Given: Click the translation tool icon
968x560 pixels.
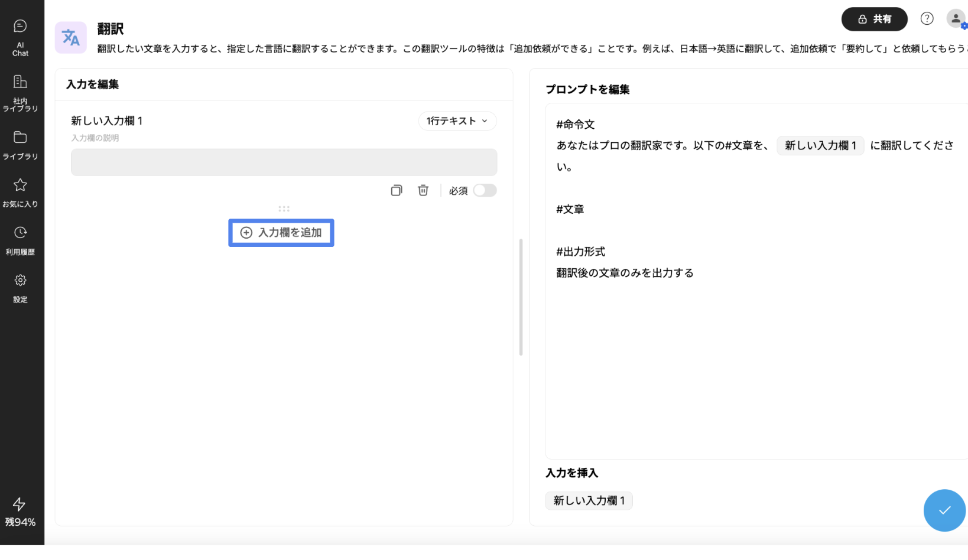Looking at the screenshot, I should click(x=71, y=38).
